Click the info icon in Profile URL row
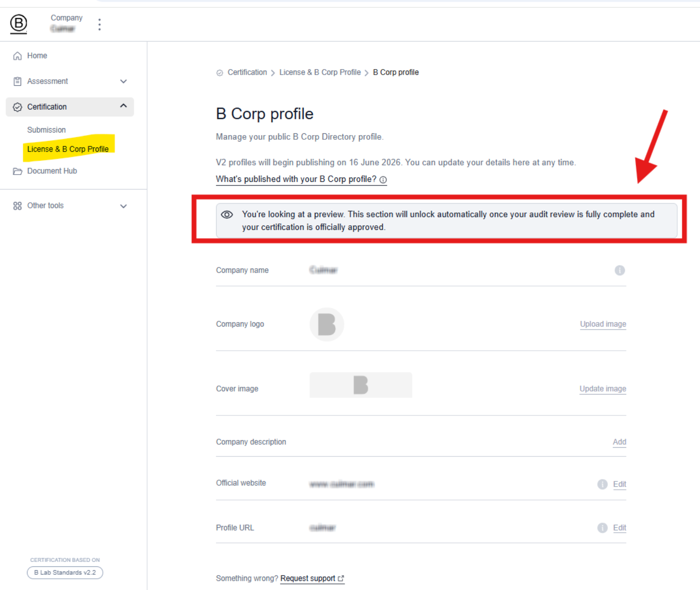Viewport: 700px width, 590px height. click(603, 528)
